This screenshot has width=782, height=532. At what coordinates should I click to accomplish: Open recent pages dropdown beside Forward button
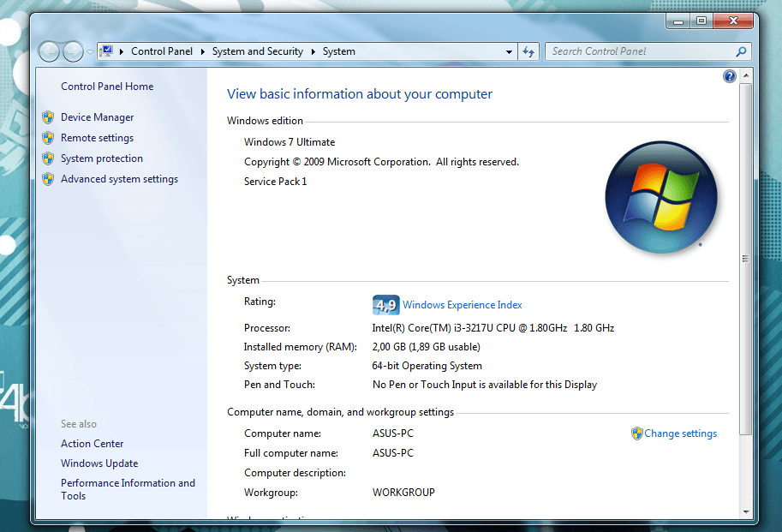[90, 51]
